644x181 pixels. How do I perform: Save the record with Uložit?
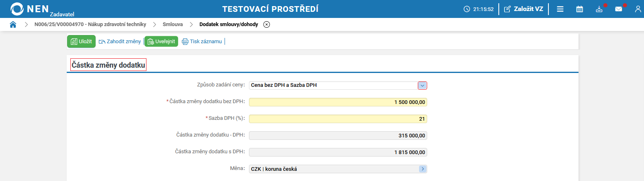pyautogui.click(x=81, y=41)
